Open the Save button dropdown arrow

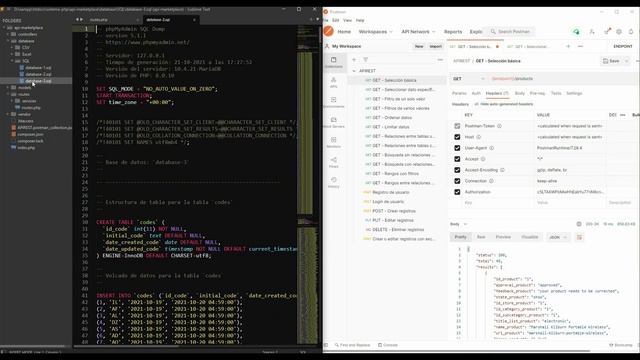point(627,61)
